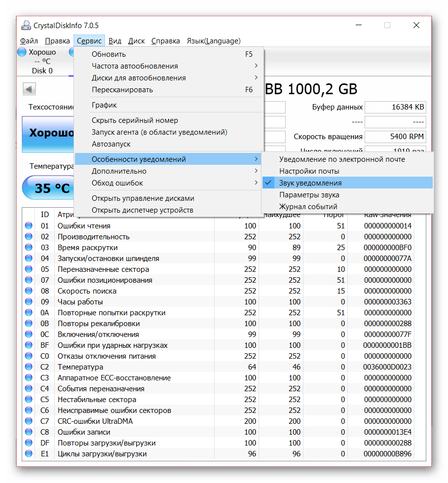This screenshot has width=448, height=483.
Task: Click the status orb for Часы работы row
Action: (29, 302)
